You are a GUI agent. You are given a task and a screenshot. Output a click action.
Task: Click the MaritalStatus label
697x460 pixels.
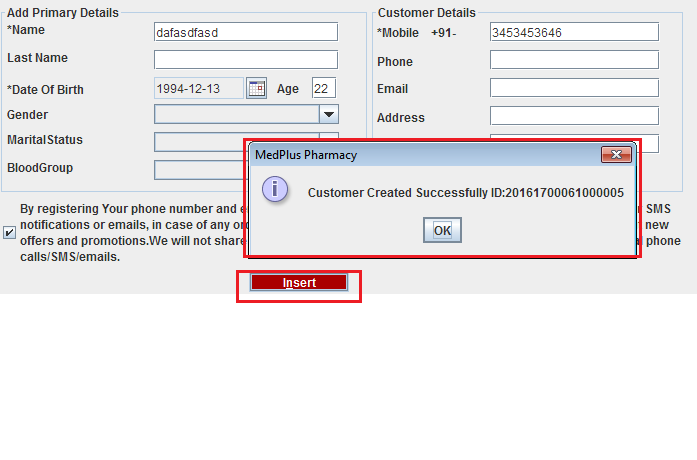tap(45, 140)
